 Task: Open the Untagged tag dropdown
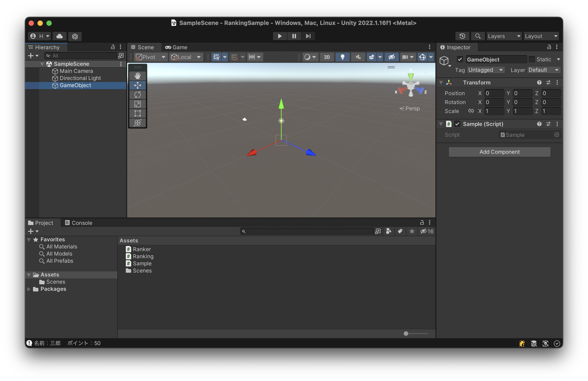[485, 70]
